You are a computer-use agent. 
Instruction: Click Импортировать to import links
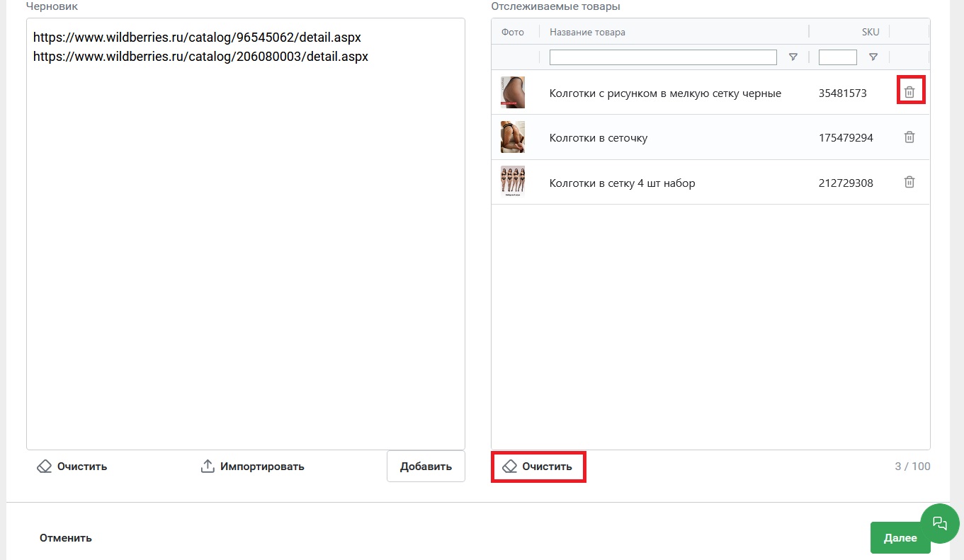click(x=252, y=467)
